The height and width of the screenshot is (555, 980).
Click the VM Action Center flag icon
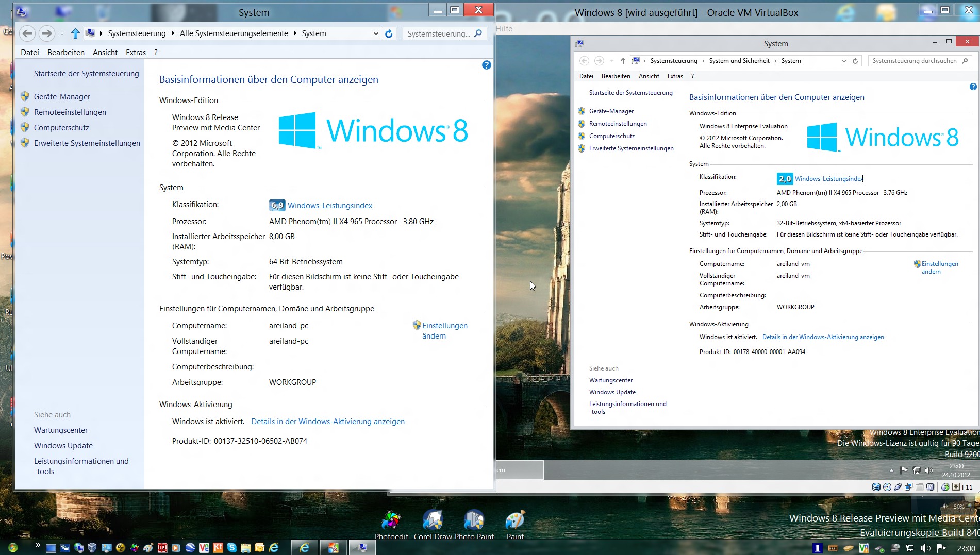click(x=904, y=470)
